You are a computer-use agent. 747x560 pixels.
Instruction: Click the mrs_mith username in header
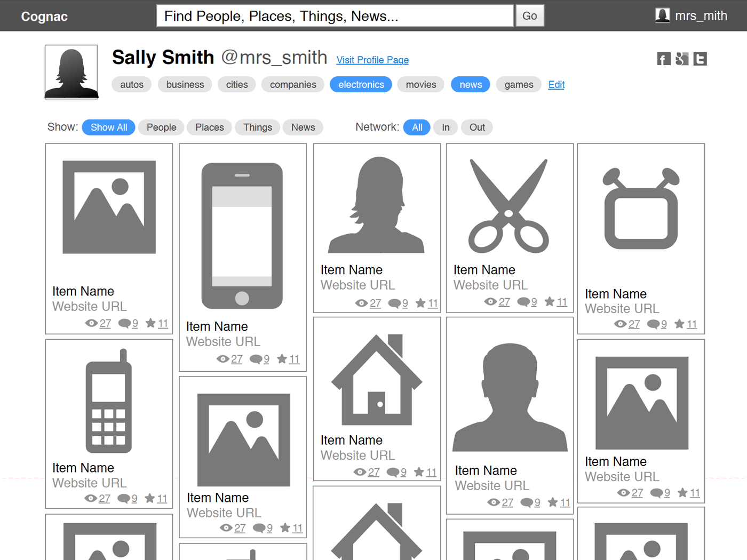point(701,16)
